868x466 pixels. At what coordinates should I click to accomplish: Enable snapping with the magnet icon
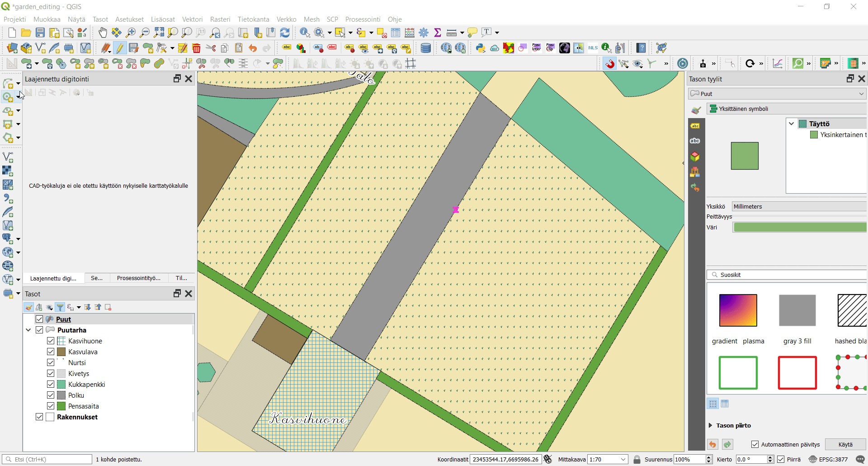(x=610, y=64)
